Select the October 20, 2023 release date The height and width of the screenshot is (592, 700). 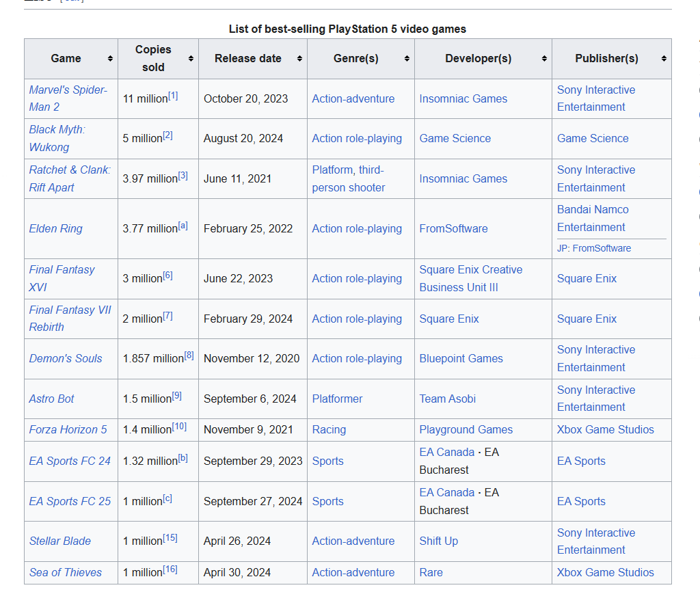pos(245,98)
